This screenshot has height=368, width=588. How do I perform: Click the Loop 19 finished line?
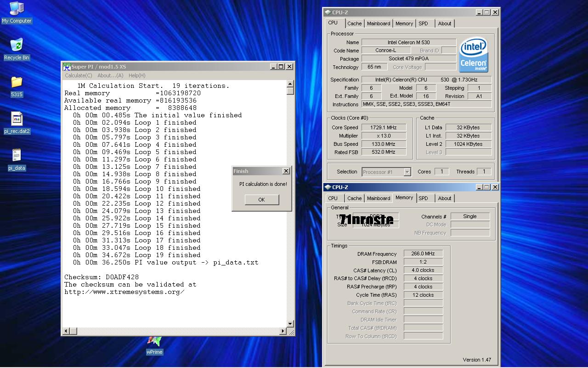(x=137, y=255)
